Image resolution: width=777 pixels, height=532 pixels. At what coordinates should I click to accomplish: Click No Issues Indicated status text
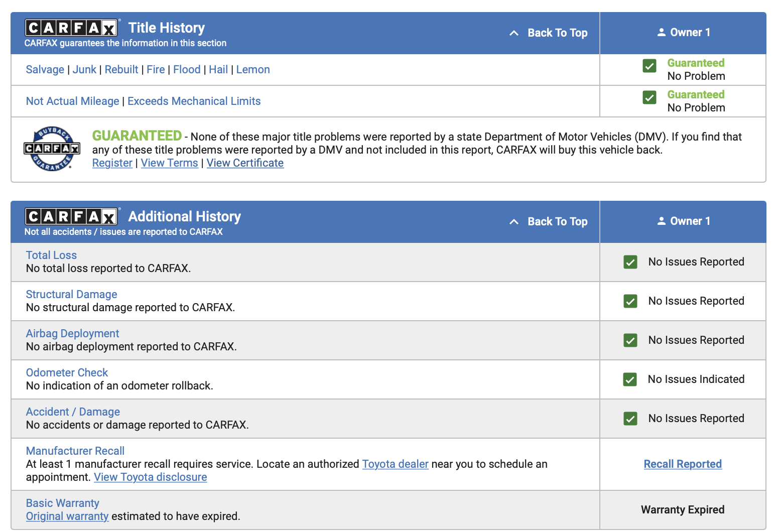tap(696, 379)
